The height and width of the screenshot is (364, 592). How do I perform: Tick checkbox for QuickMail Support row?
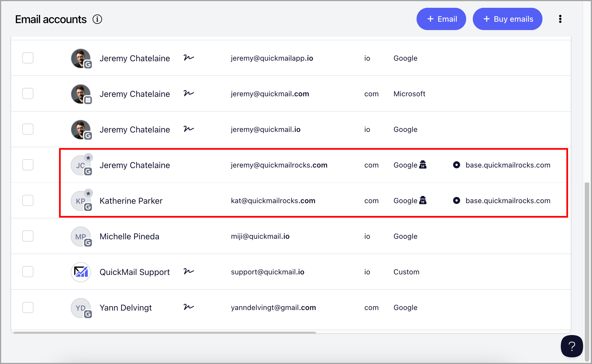tap(28, 272)
